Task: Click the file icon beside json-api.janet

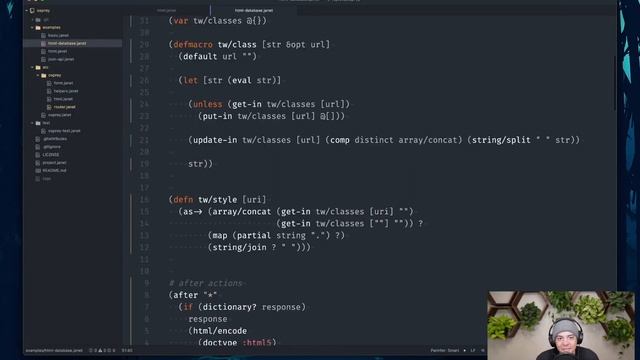Action: point(43,59)
